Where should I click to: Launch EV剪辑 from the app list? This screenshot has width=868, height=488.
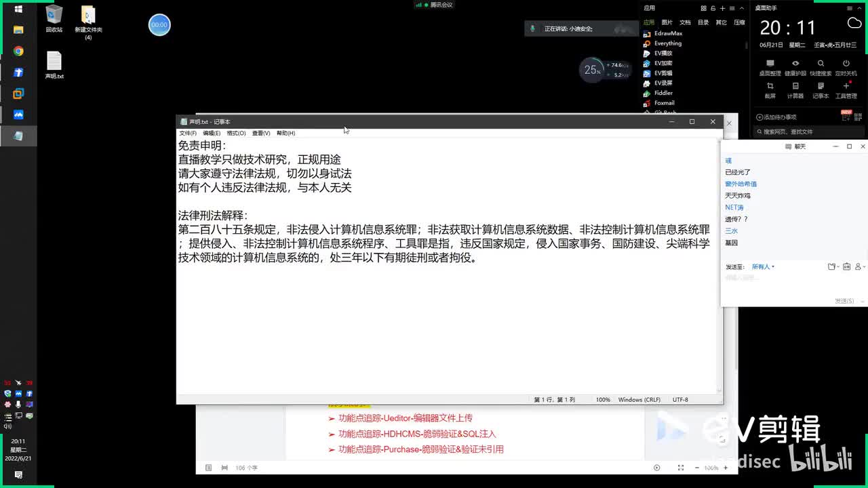tap(658, 73)
